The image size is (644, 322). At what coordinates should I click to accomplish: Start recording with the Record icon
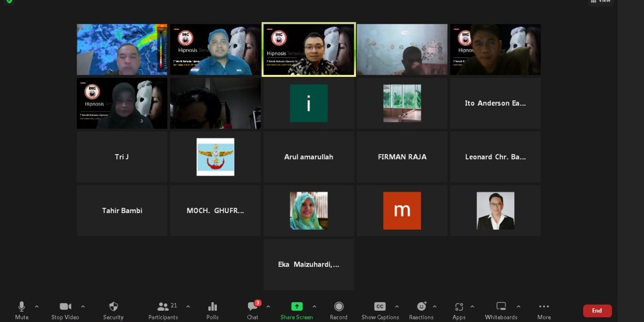point(339,307)
